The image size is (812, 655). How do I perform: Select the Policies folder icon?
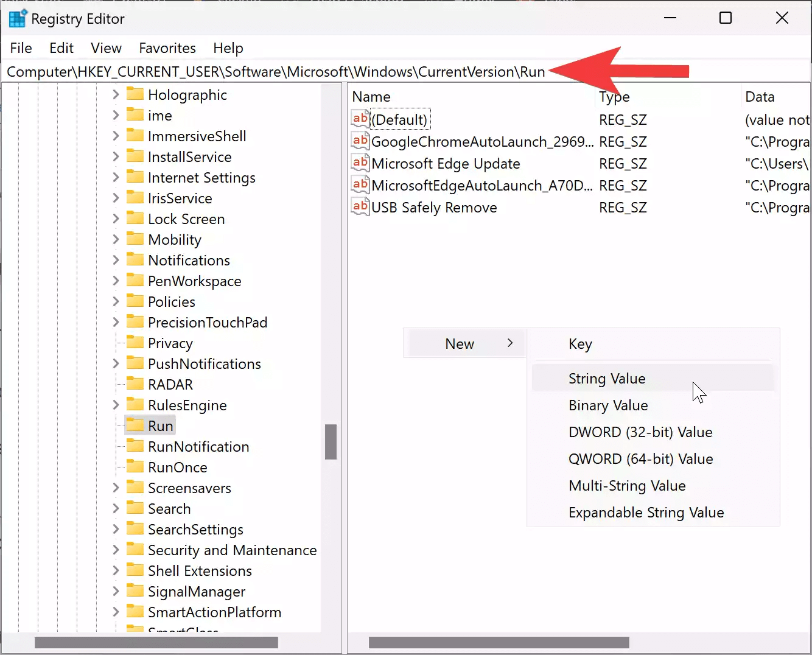point(135,301)
